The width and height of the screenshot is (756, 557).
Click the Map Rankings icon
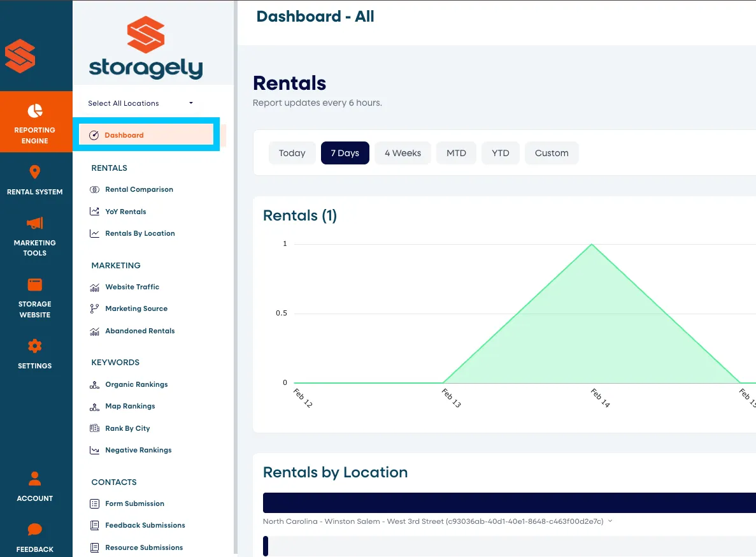pos(94,407)
